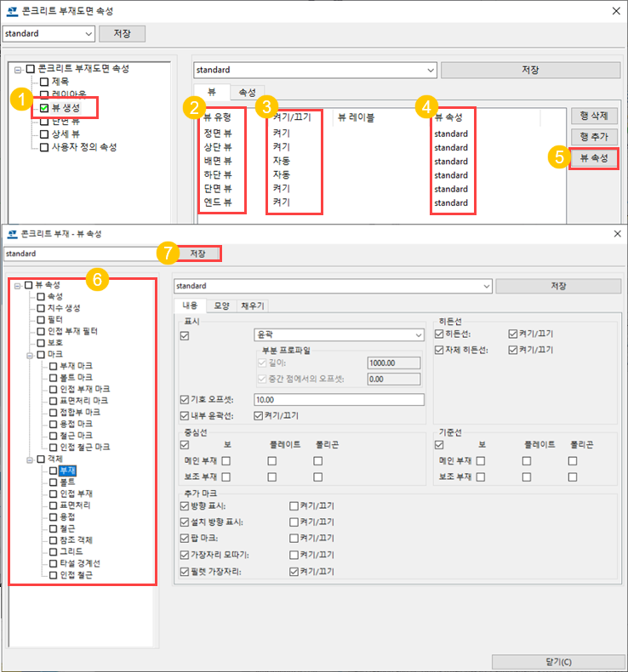The height and width of the screenshot is (672, 628).
Task: Click the app icon in the 뷰 속성 dialog title bar
Action: coord(13,234)
